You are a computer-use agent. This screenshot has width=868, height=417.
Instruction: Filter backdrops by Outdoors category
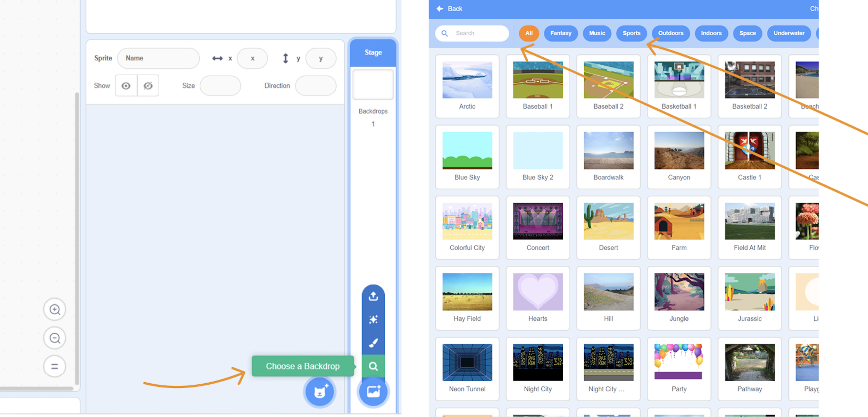(670, 33)
